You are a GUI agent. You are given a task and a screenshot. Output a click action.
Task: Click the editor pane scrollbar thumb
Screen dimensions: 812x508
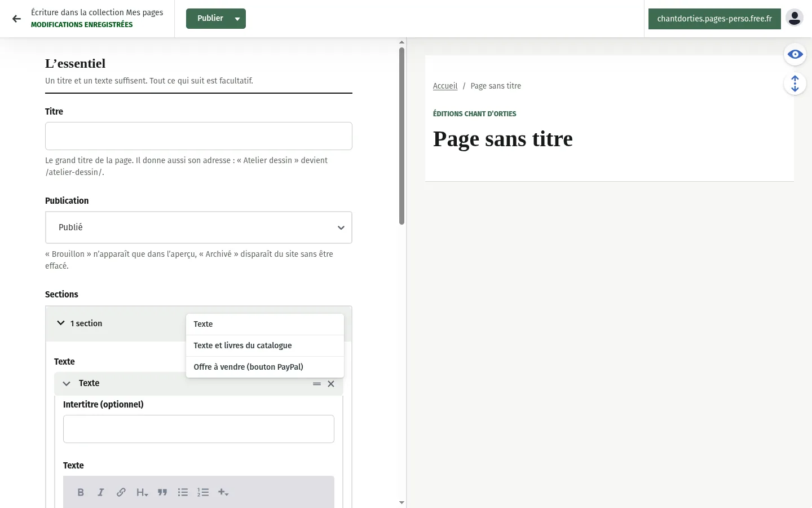[x=402, y=135]
